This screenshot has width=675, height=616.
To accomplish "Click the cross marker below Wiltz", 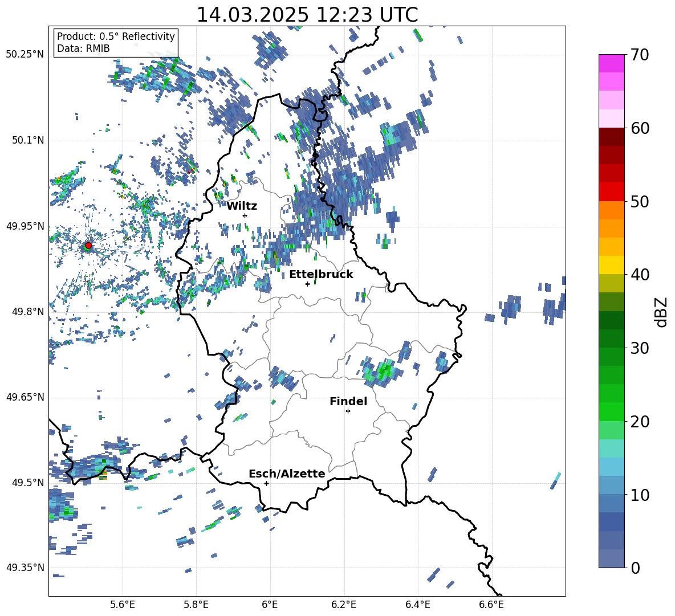I will point(245,215).
